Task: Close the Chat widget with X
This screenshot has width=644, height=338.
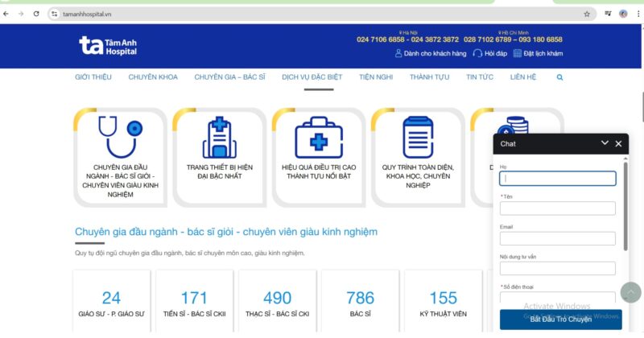Action: [x=618, y=144]
